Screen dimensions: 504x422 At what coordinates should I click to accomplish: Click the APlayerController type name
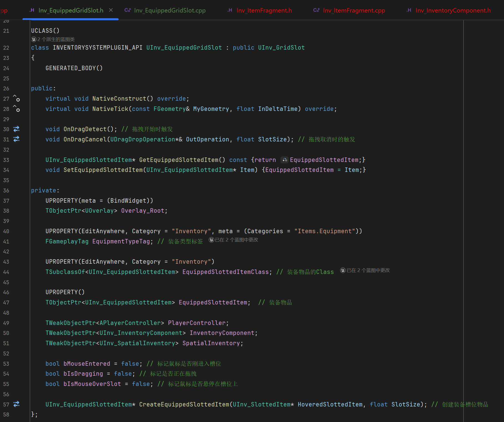[x=130, y=323]
